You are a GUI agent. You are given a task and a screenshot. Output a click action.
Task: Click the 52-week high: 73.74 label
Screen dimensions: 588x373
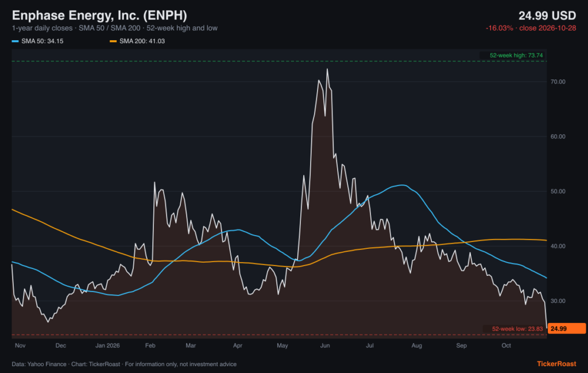[x=516, y=56]
